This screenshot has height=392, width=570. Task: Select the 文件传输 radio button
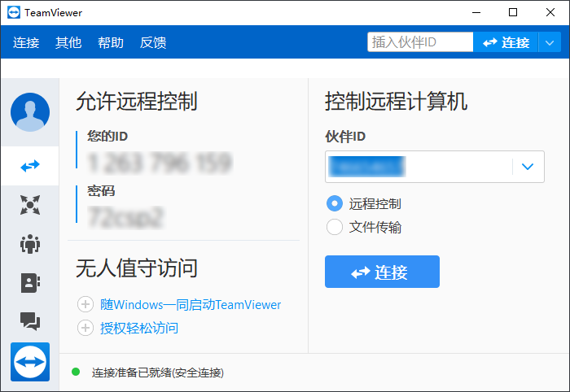pos(335,227)
